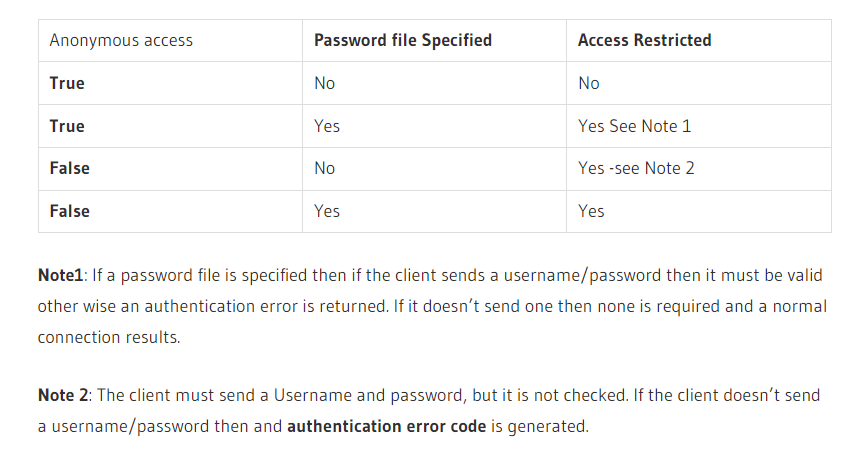This screenshot has height=461, width=866.
Task: Select 'Yes' under Access Restricted in last row
Action: coord(591,211)
